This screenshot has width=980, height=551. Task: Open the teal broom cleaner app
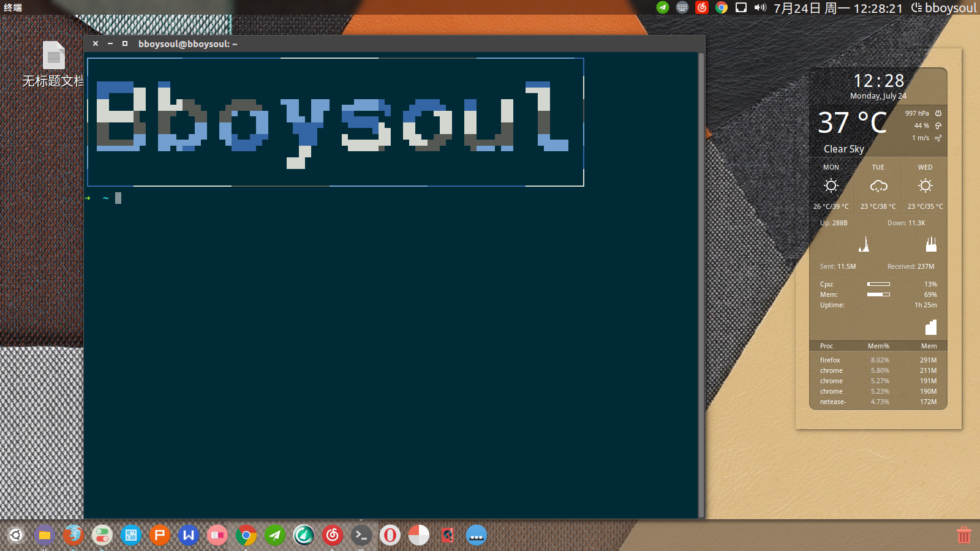pos(304,536)
